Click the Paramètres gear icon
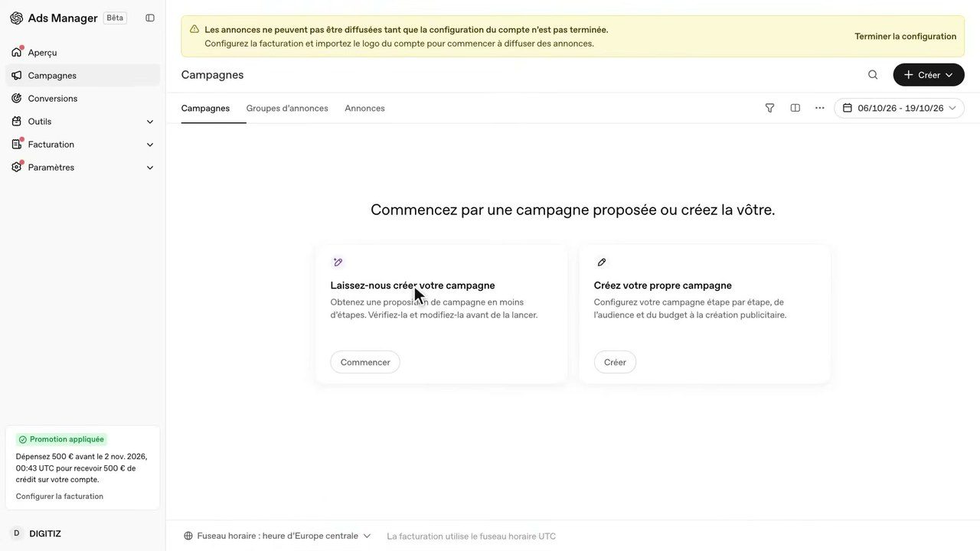Screen dimensions: 980x551 16,167
